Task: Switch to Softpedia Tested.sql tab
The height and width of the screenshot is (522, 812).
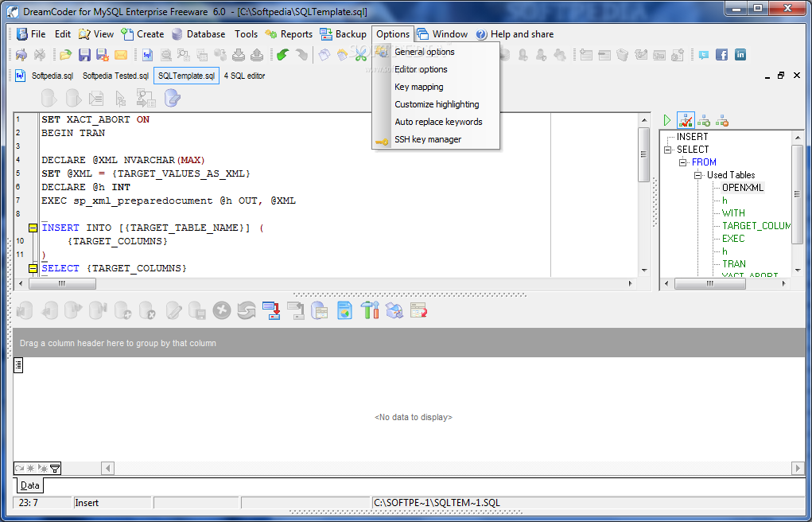Action: pos(116,76)
